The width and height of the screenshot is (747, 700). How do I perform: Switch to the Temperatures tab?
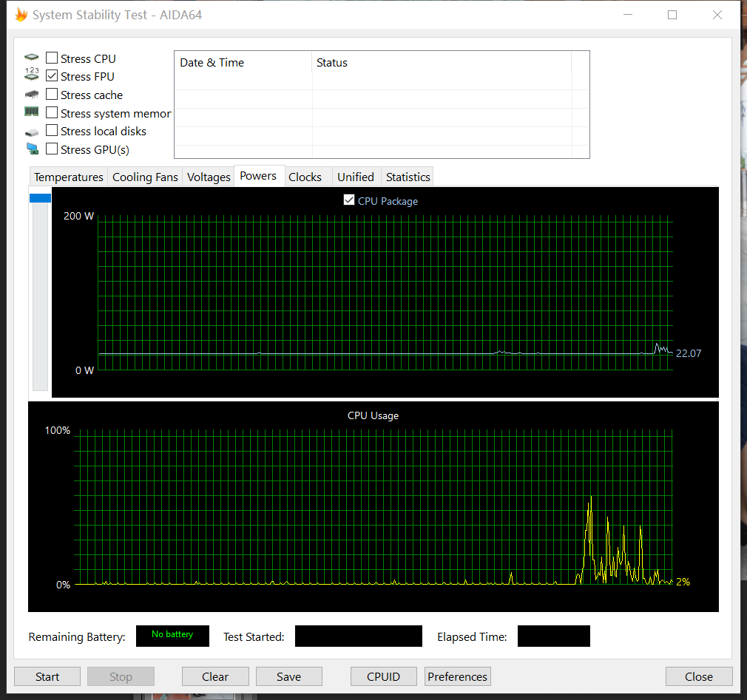(69, 177)
